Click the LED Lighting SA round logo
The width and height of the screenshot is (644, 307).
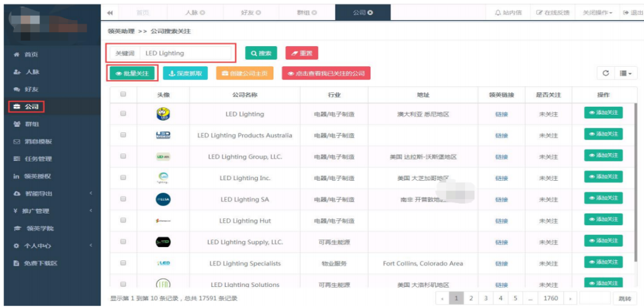(163, 200)
